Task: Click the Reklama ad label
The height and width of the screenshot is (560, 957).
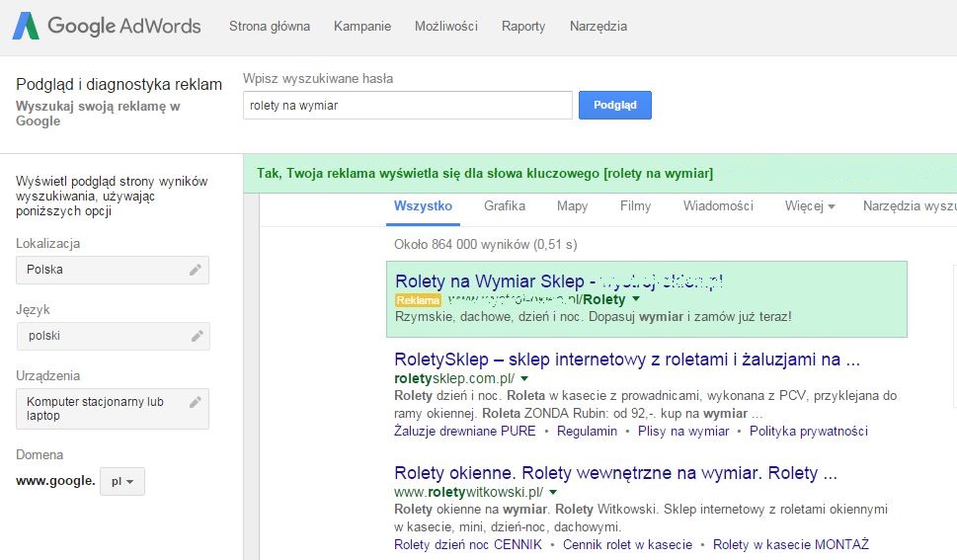Action: click(x=418, y=300)
